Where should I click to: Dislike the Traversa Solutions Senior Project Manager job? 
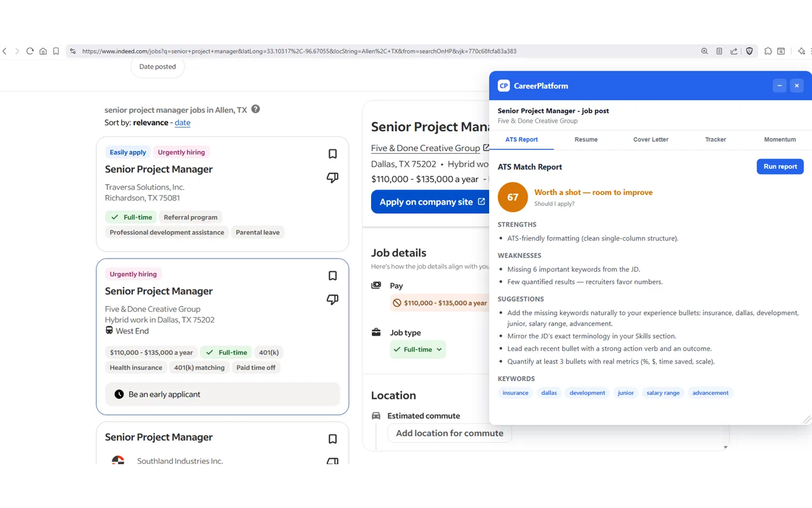tap(332, 178)
